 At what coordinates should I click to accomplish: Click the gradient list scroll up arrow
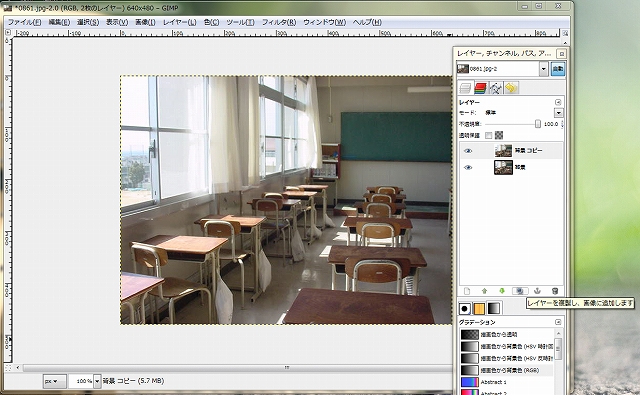558,333
